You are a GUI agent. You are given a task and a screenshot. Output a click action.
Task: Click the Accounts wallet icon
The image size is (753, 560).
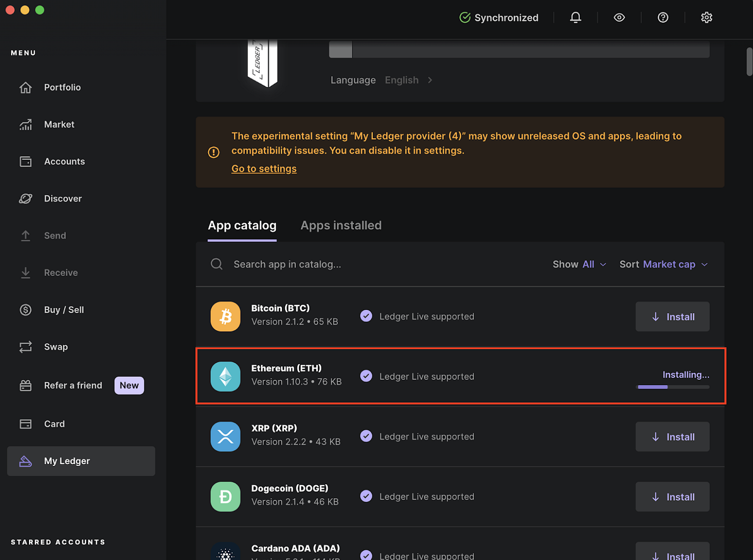[25, 161]
